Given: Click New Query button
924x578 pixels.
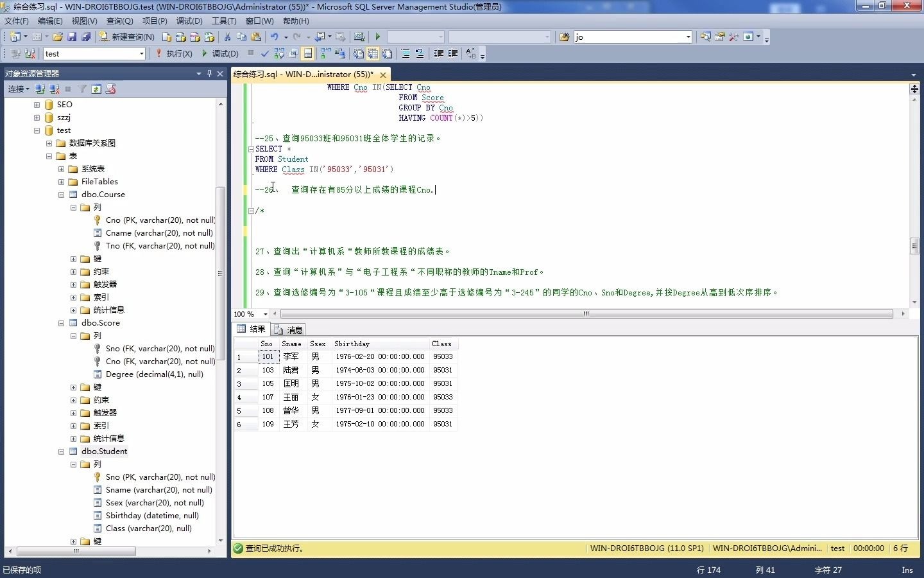Looking at the screenshot, I should pyautogui.click(x=126, y=37).
